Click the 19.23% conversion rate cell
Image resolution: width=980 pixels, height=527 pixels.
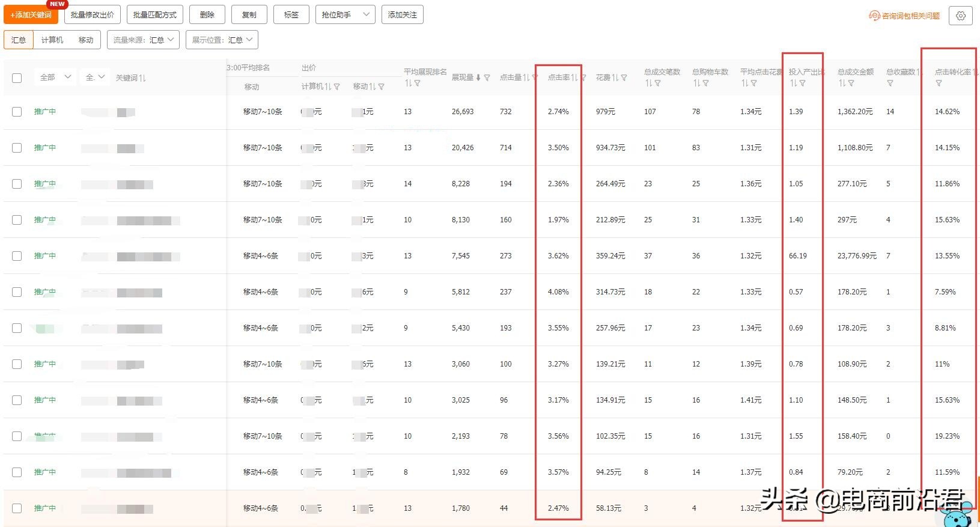click(x=947, y=436)
